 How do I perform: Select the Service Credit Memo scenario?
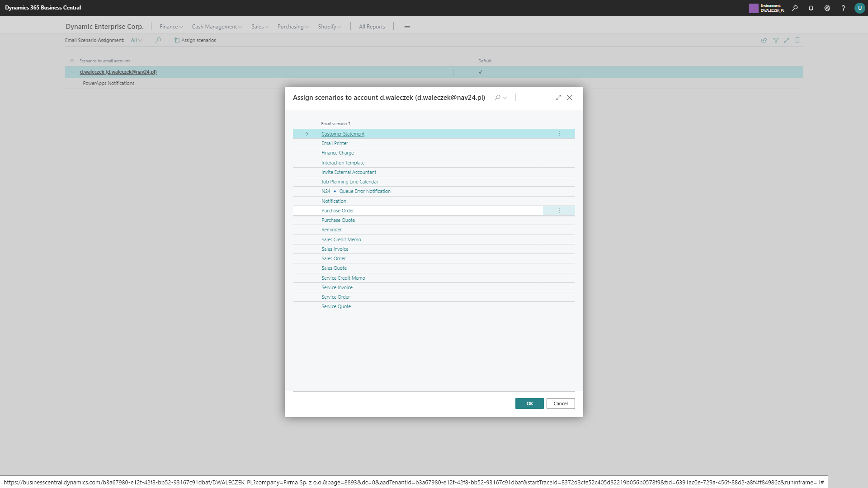(x=343, y=278)
